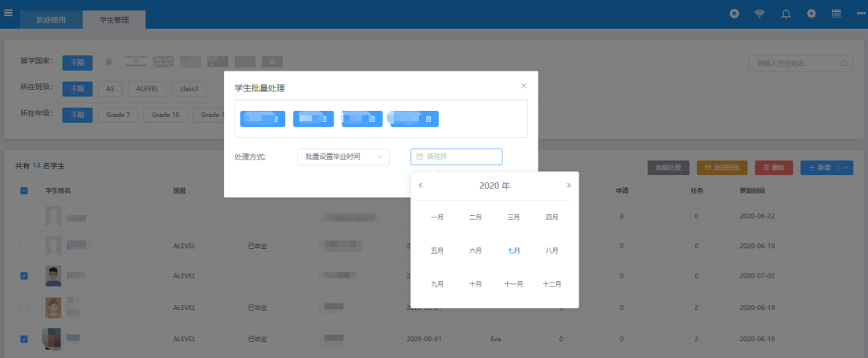
Task: Expand the 处理方式 dropdown
Action: point(342,157)
